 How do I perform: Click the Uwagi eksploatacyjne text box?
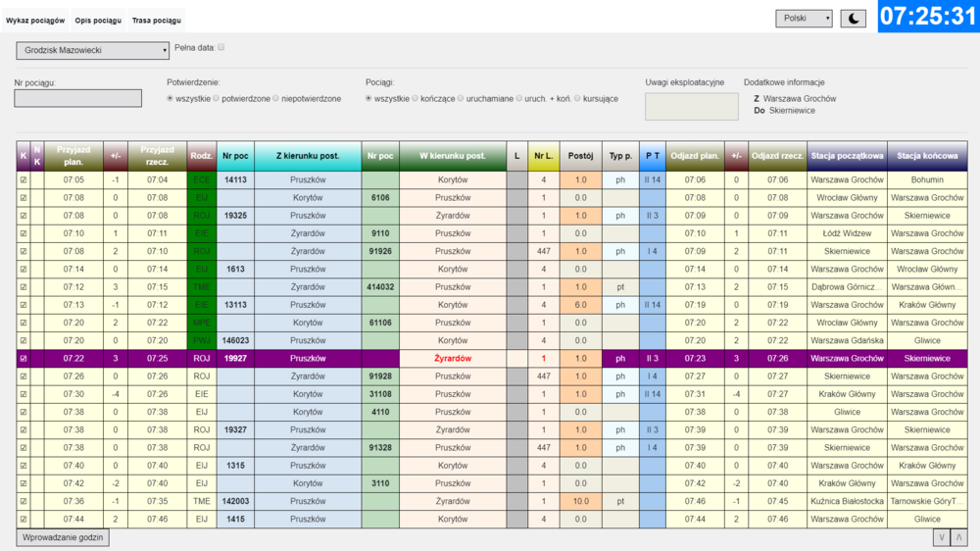coord(691,107)
